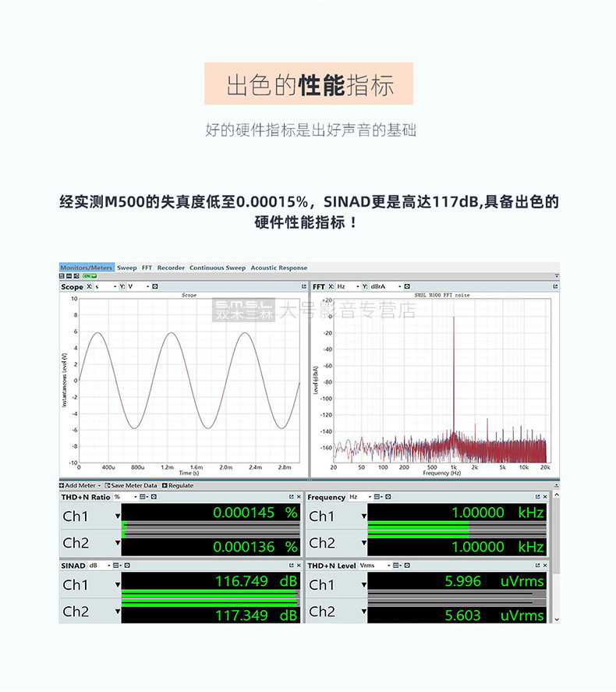Close the THD+N Ratio meter
The image size is (616, 692).
tap(299, 497)
